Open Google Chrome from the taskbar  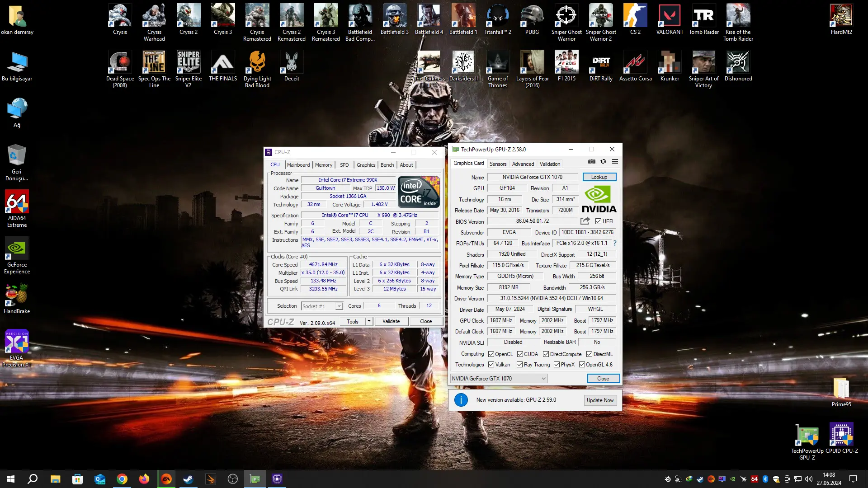click(x=122, y=479)
